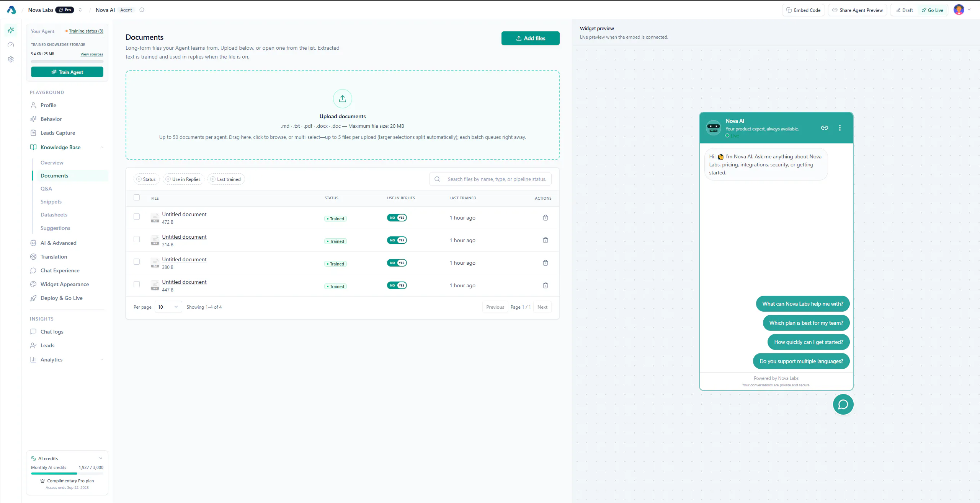Click the file icon of the 472 B document
The image size is (980, 503).
click(x=155, y=218)
